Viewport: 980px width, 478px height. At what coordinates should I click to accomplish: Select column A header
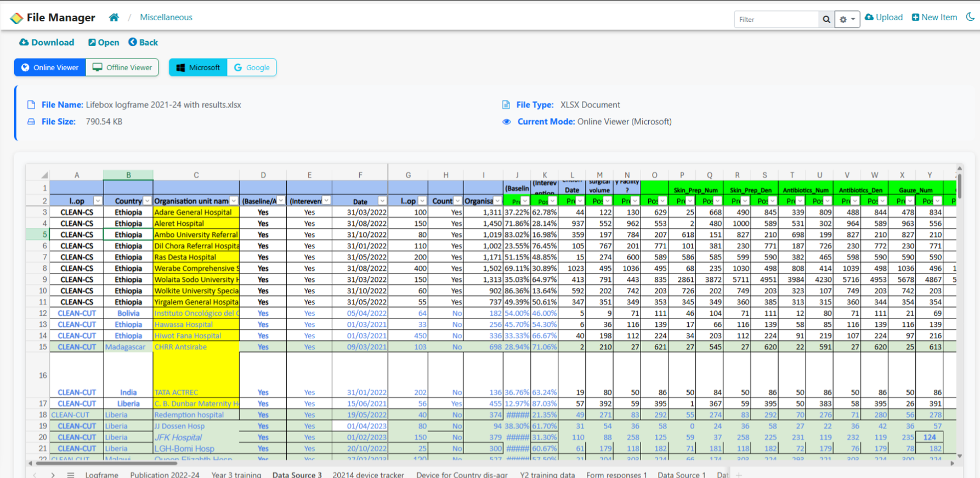77,175
